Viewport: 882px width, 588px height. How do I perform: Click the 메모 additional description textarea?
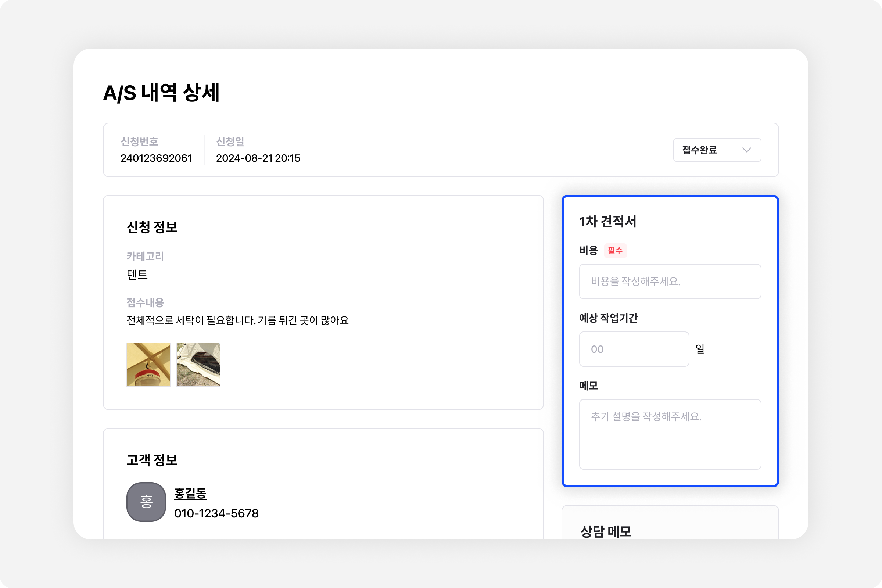[670, 434]
